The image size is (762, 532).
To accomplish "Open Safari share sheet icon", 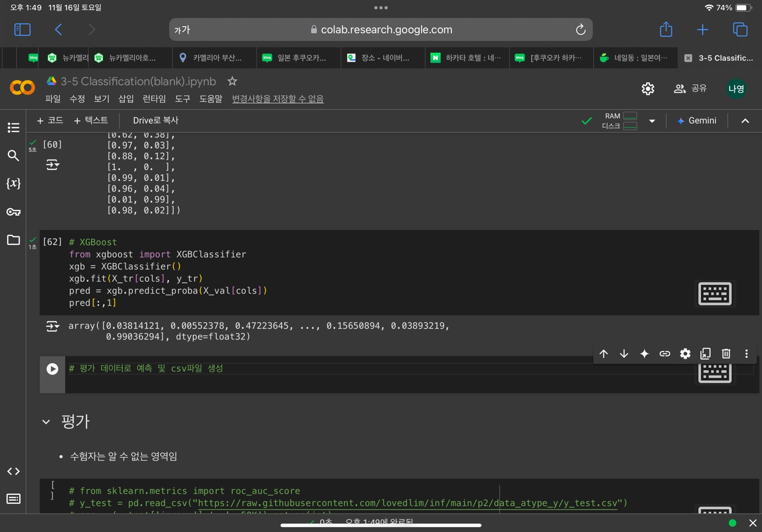I will click(666, 29).
